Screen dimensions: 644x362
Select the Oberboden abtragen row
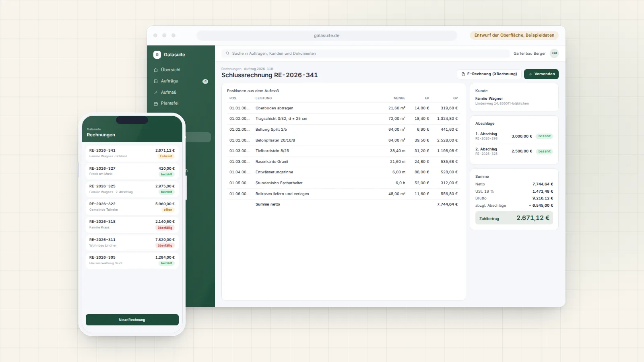click(343, 108)
